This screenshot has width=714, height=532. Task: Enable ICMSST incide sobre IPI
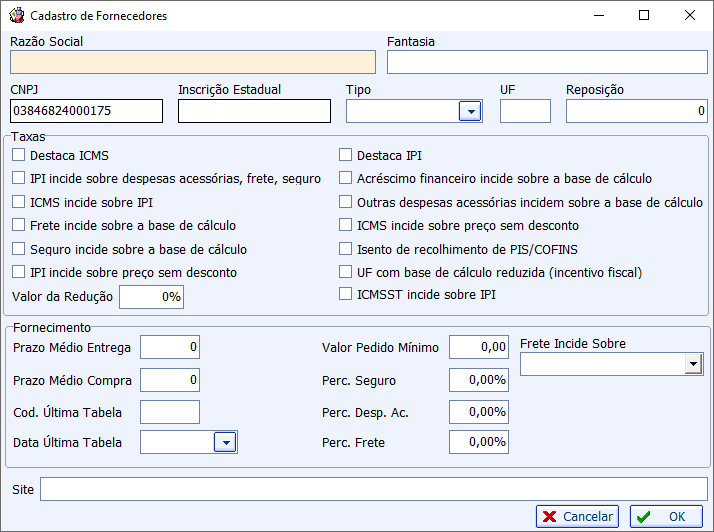(x=346, y=294)
